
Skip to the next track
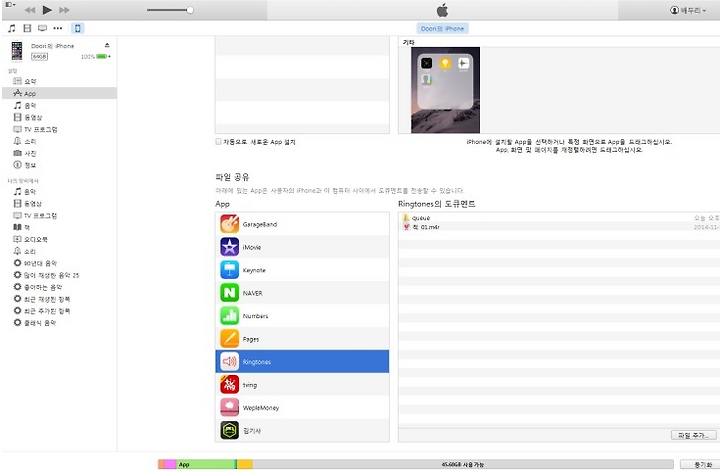[x=64, y=10]
